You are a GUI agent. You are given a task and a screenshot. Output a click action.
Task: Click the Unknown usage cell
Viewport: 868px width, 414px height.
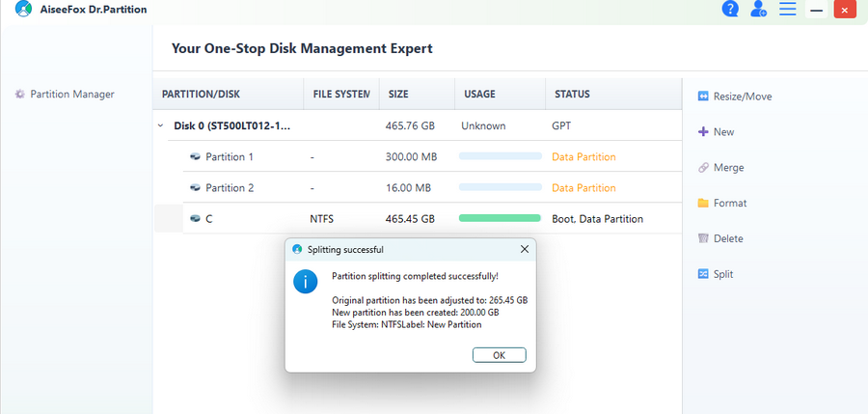click(x=483, y=125)
